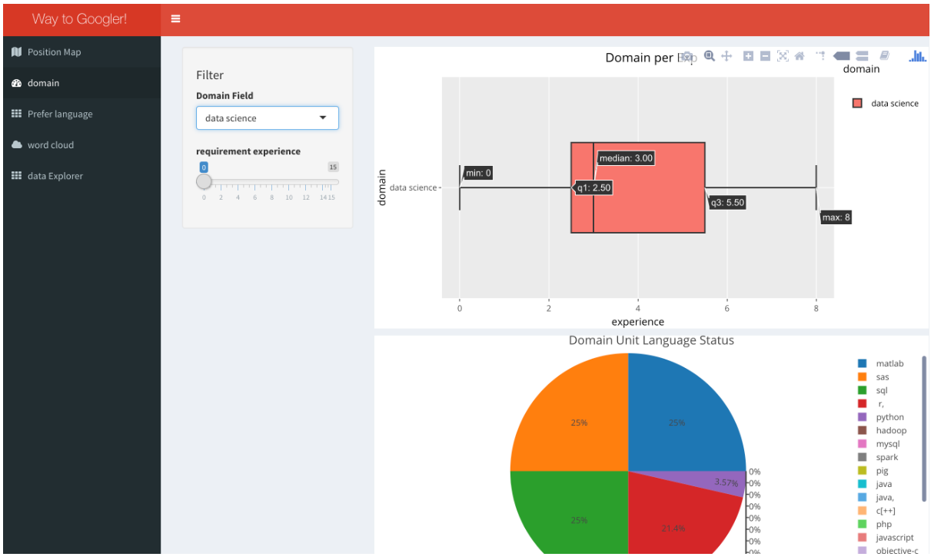Toggle hadoop in the pie legend
This screenshot has width=931, height=560.
pyautogui.click(x=882, y=430)
